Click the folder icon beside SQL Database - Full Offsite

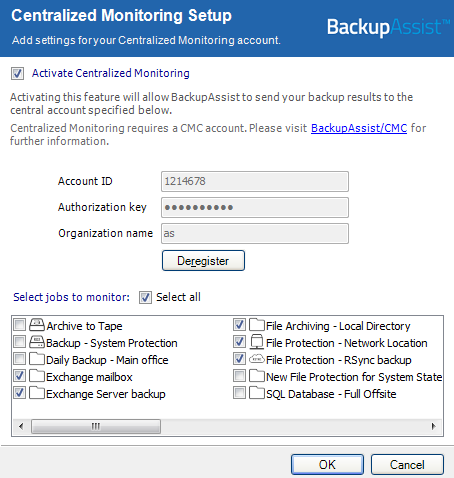pos(257,393)
